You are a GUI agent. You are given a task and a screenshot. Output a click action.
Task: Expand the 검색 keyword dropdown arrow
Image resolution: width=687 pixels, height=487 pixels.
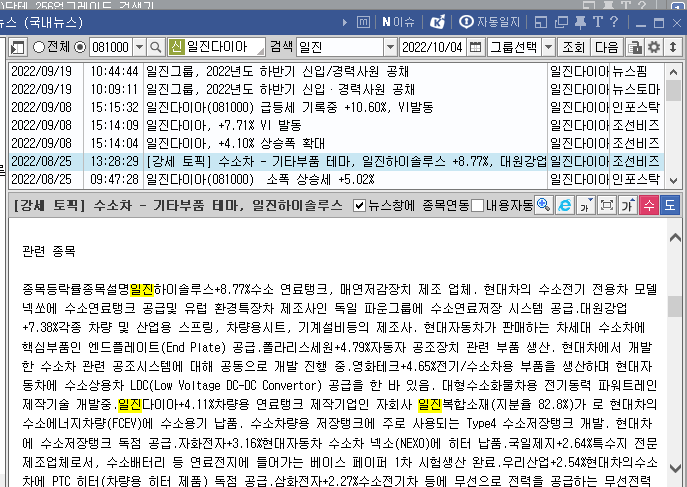[x=390, y=47]
